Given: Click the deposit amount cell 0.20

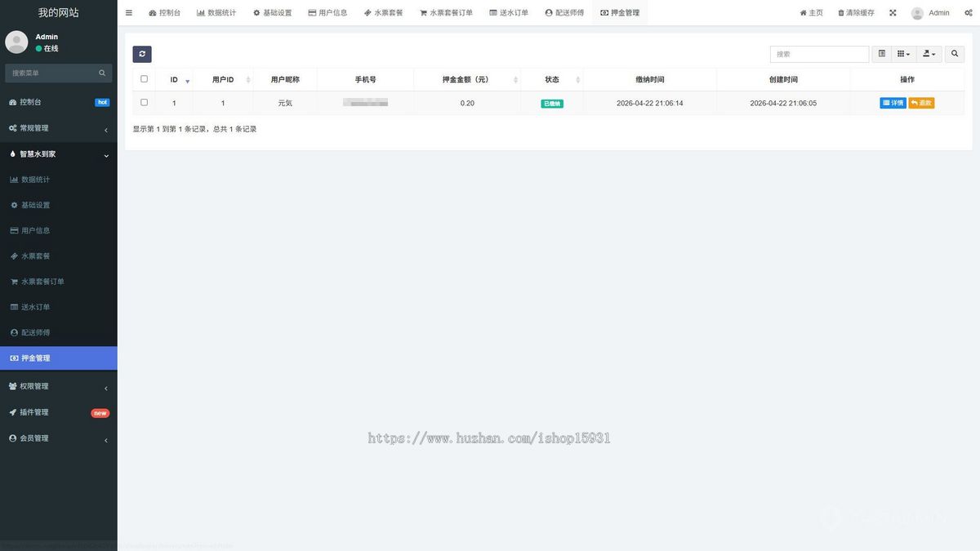Looking at the screenshot, I should click(467, 103).
